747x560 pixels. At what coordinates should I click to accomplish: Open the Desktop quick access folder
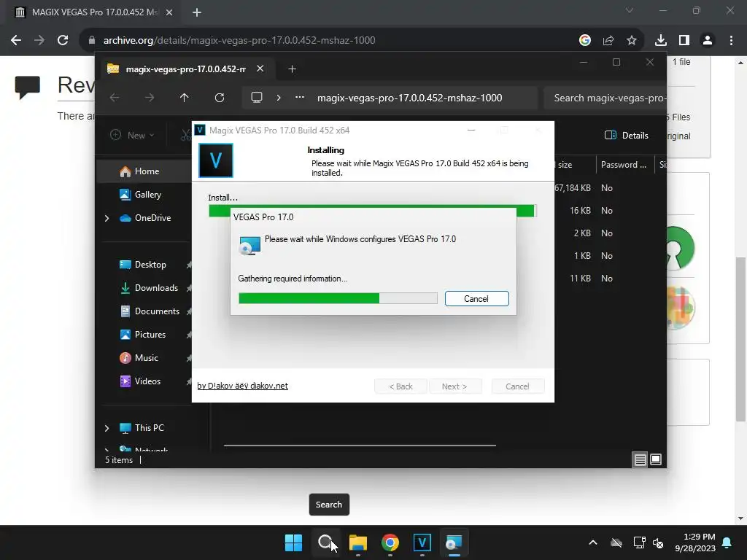coord(150,265)
